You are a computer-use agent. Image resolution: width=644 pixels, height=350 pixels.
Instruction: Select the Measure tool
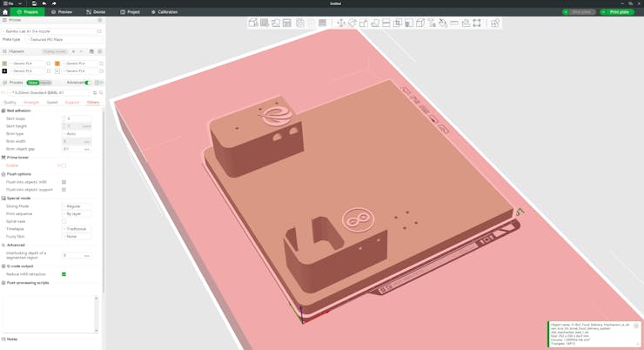coord(454,23)
